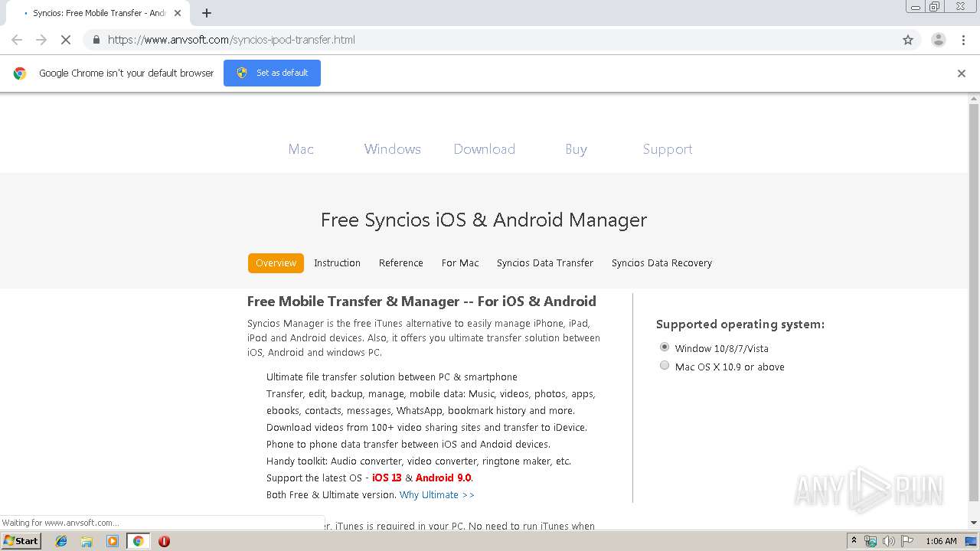Click Free Syncios iOS & Android Manager heading
The width and height of the screenshot is (980, 551).
tap(484, 220)
